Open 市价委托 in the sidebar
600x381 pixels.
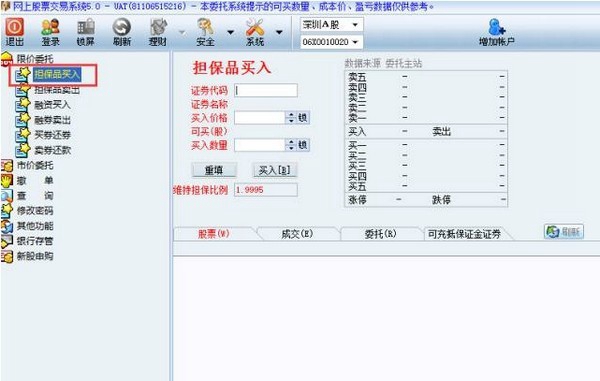pyautogui.click(x=35, y=165)
